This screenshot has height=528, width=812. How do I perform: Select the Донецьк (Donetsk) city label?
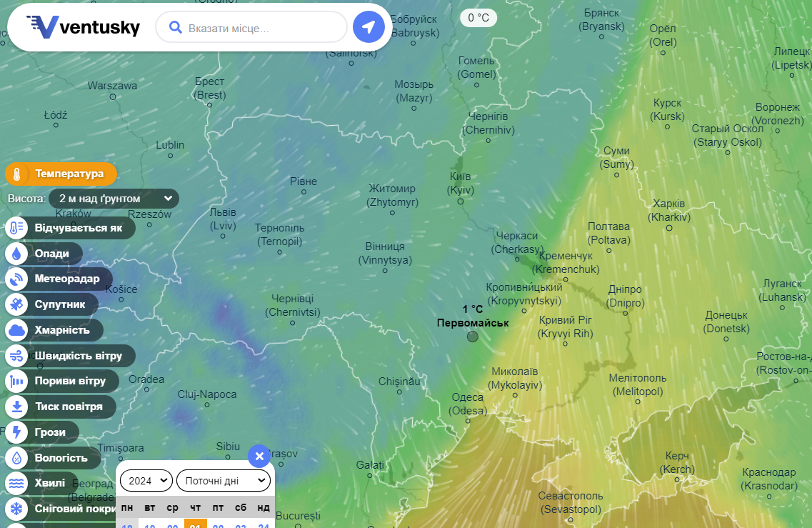(x=726, y=322)
